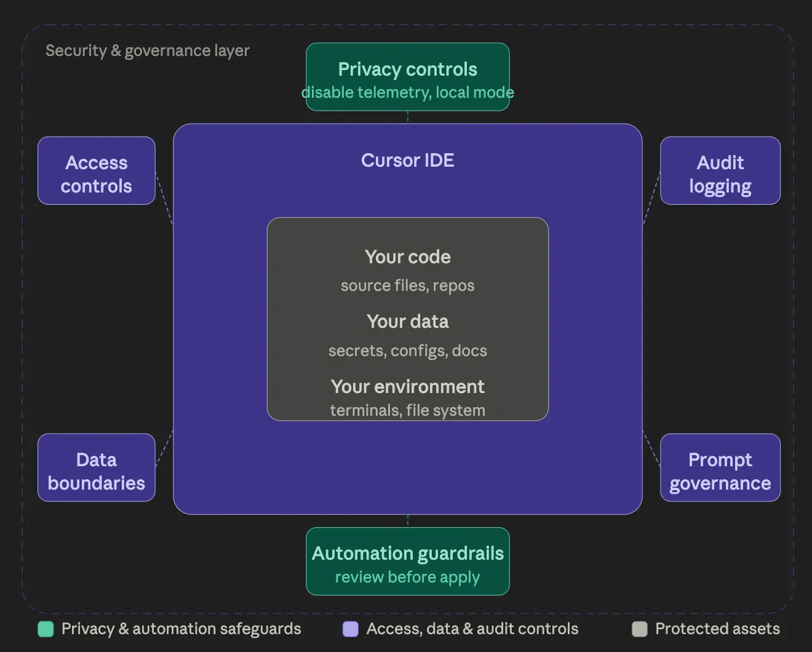
Task: Click 'disable telemetry, local mode' subtitle
Action: [x=408, y=93]
